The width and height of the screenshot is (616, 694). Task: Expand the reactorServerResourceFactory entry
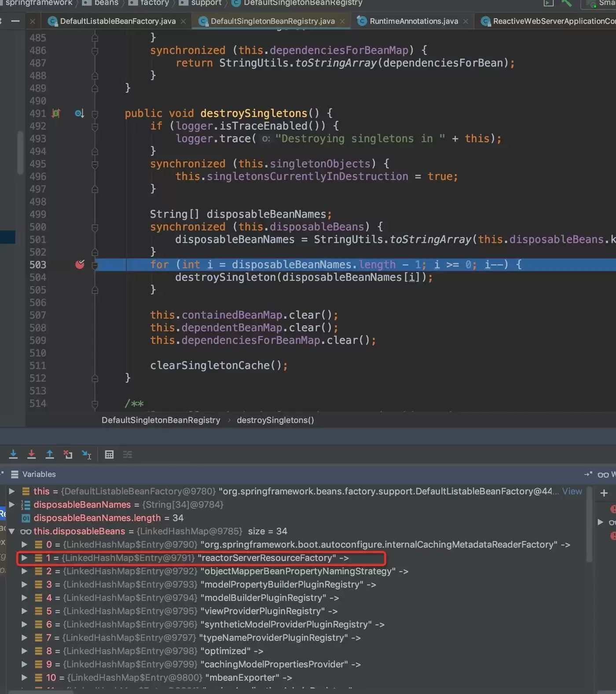pos(25,558)
